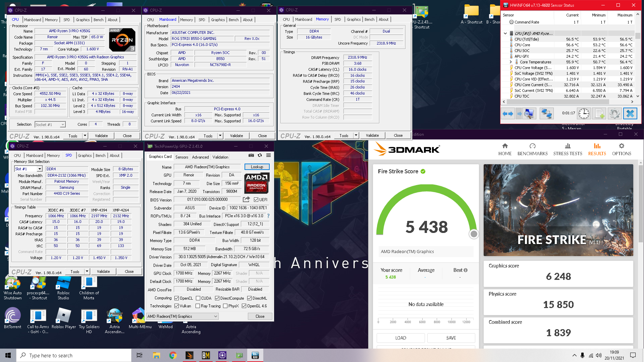Viewport: 644px width, 362px height.
Task: Go to 3DMark HOME
Action: 505,149
